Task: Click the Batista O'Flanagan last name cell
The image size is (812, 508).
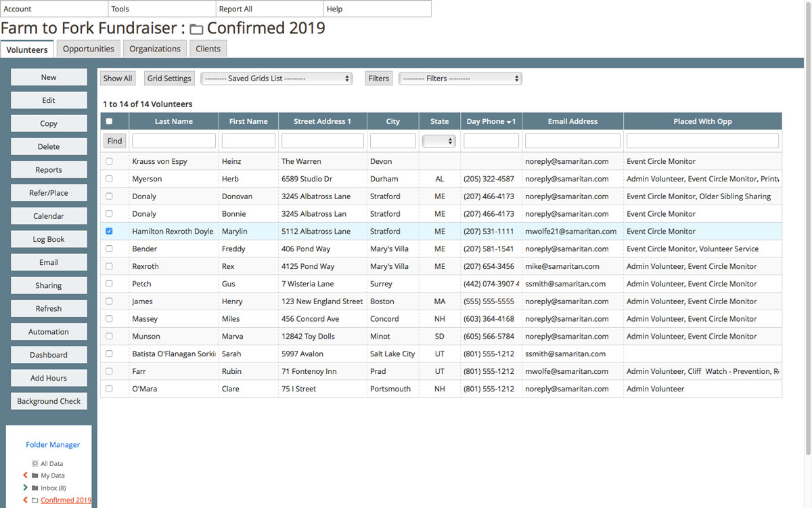Action: tap(174, 354)
